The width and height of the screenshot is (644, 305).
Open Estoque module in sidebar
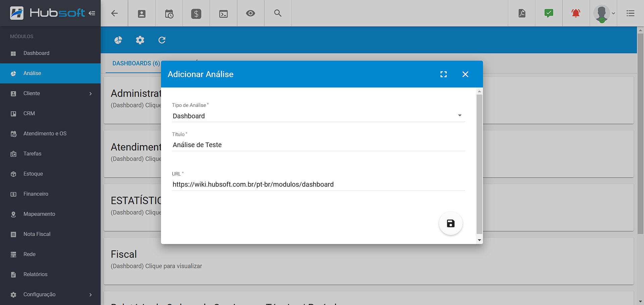pos(50,174)
